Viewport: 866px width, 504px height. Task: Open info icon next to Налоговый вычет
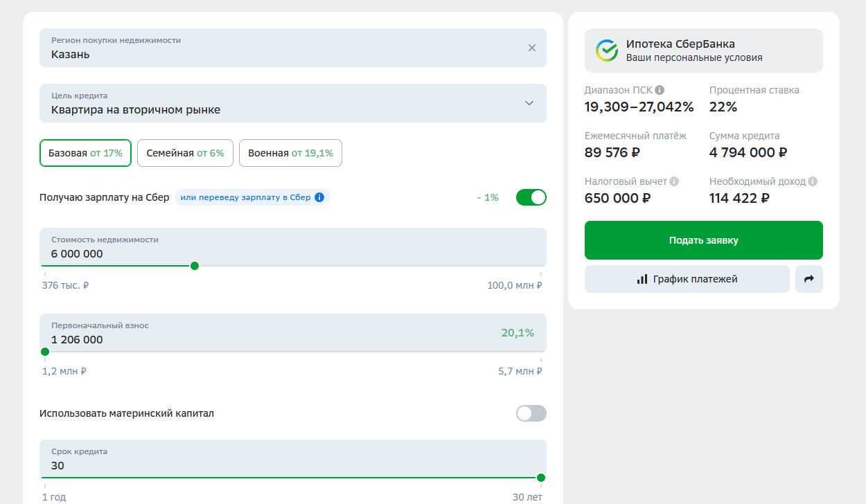(x=674, y=181)
